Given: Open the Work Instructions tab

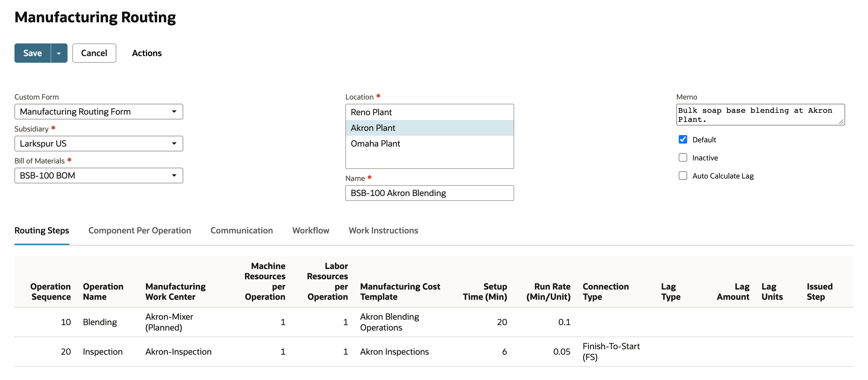Looking at the screenshot, I should pos(383,230).
